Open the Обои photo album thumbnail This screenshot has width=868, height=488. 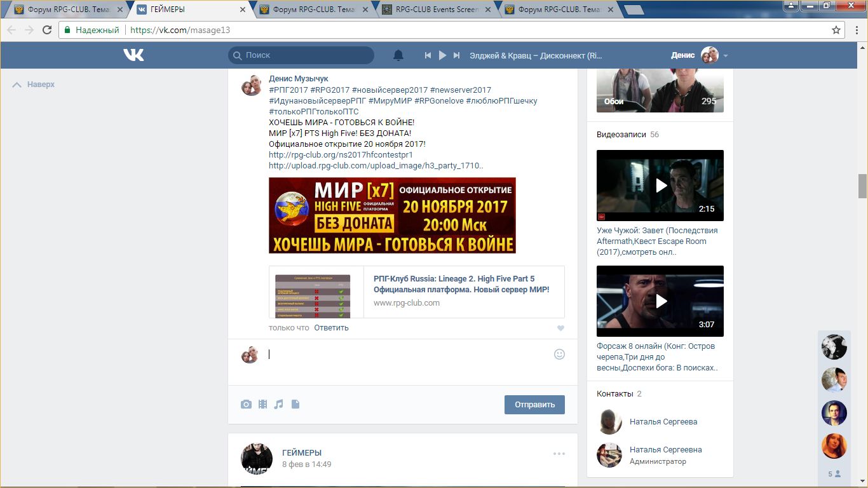pyautogui.click(x=660, y=91)
